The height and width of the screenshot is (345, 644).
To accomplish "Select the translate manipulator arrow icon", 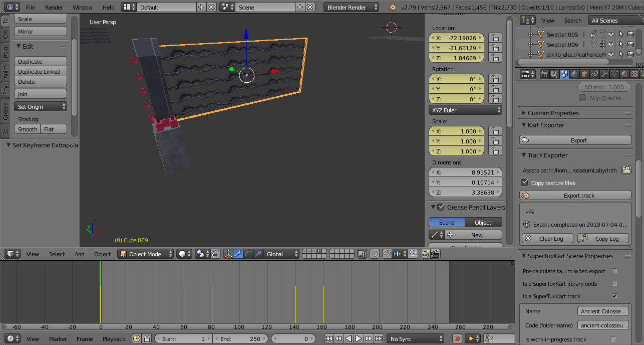I will click(x=238, y=254).
